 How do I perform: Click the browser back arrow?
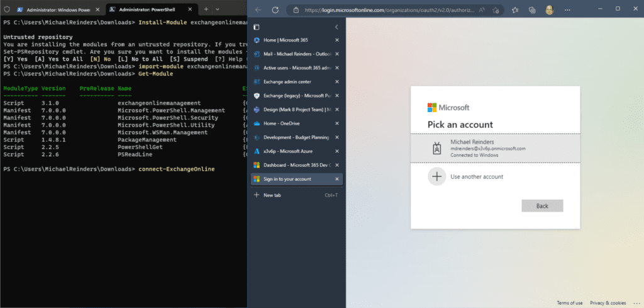258,10
